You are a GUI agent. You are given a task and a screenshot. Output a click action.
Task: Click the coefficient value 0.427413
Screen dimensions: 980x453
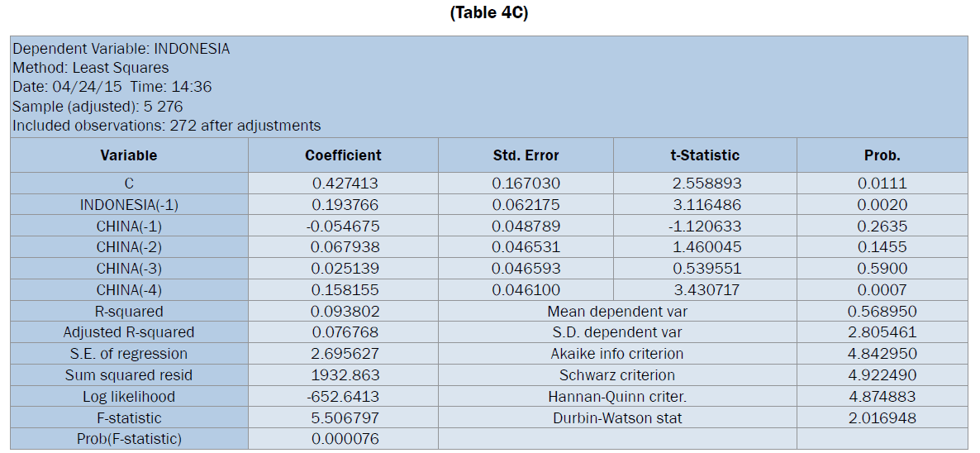point(343,183)
